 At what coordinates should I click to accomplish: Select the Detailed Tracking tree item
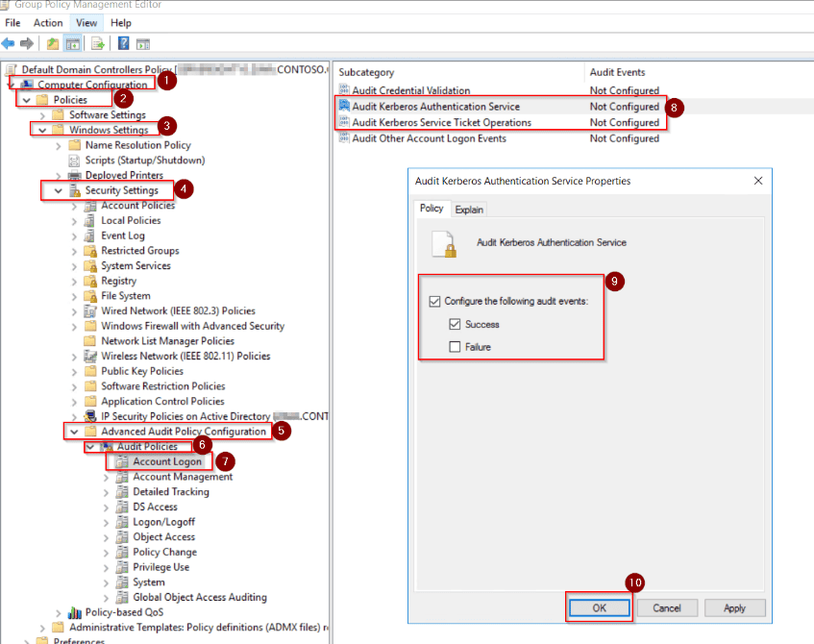tap(171, 492)
